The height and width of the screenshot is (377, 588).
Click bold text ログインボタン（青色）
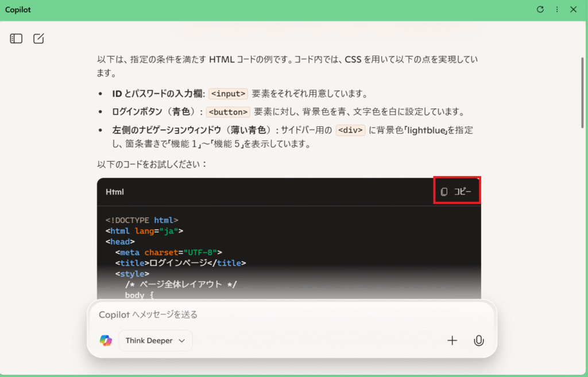point(157,112)
